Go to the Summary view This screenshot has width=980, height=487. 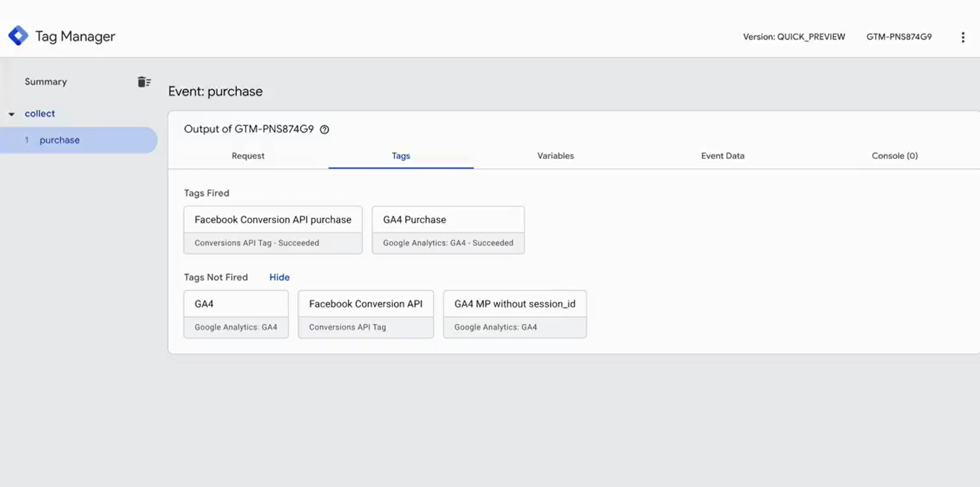[x=46, y=81]
